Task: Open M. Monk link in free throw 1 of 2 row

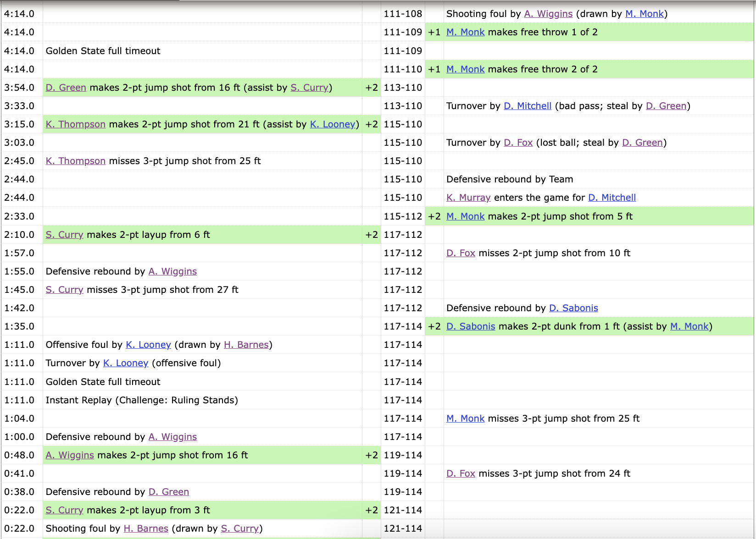Action: click(x=465, y=32)
